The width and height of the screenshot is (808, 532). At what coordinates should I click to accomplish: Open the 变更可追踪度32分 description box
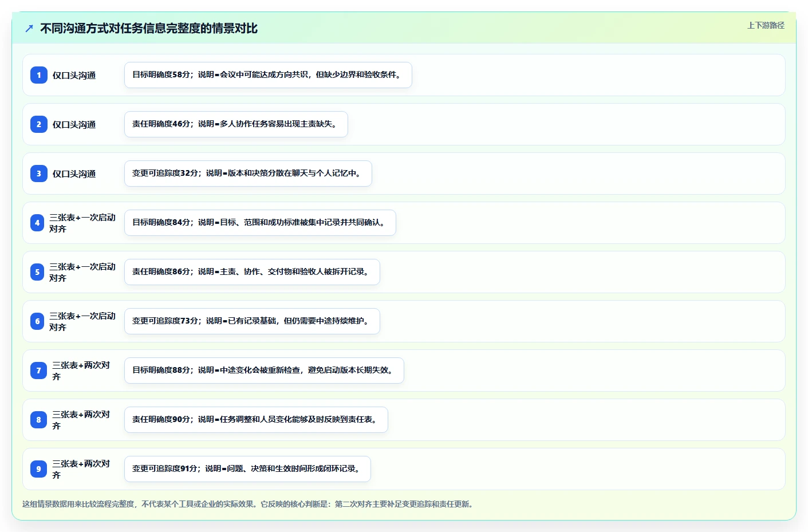click(x=248, y=174)
